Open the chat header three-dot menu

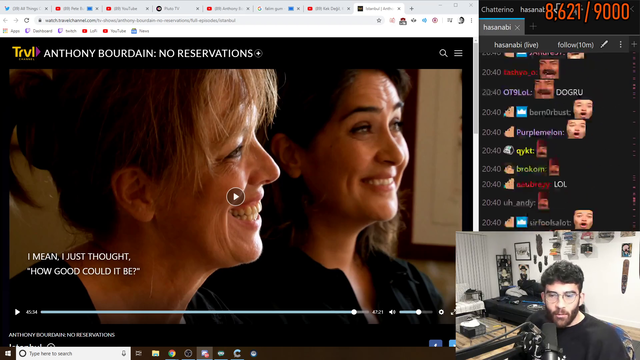[x=621, y=44]
